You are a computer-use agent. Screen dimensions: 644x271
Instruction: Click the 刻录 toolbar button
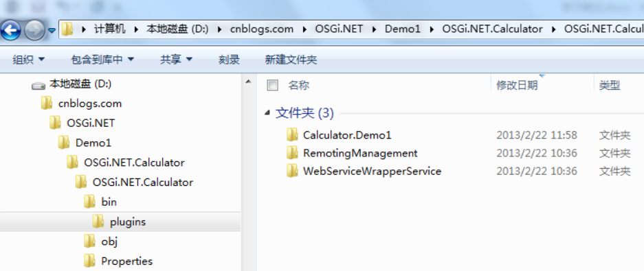pyautogui.click(x=229, y=60)
